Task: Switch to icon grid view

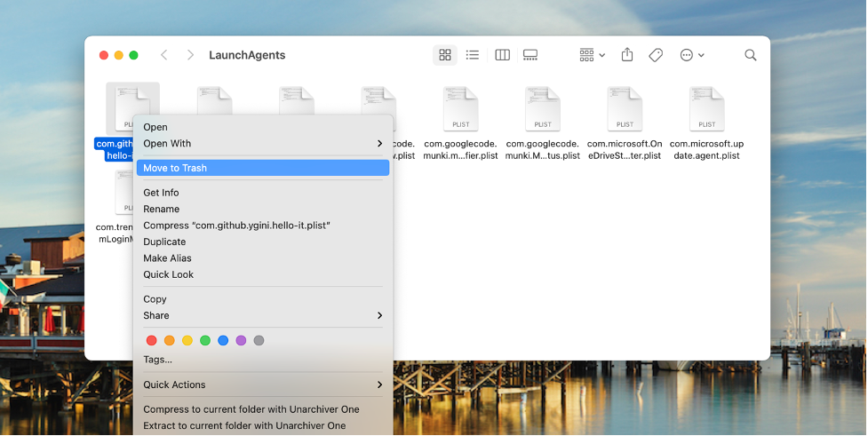Action: click(445, 55)
